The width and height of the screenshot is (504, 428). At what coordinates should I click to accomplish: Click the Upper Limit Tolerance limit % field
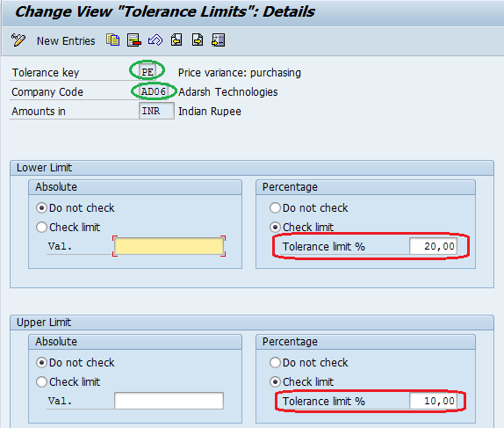[433, 401]
